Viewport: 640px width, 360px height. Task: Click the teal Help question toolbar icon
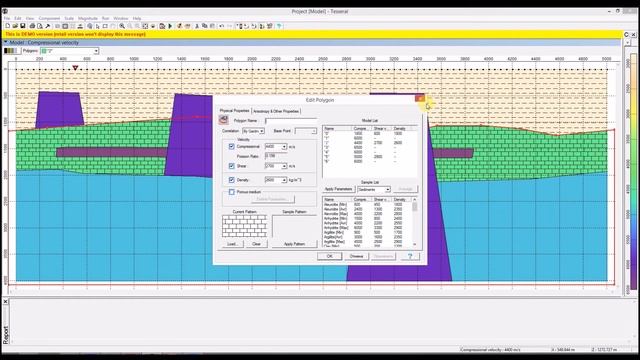click(279, 26)
